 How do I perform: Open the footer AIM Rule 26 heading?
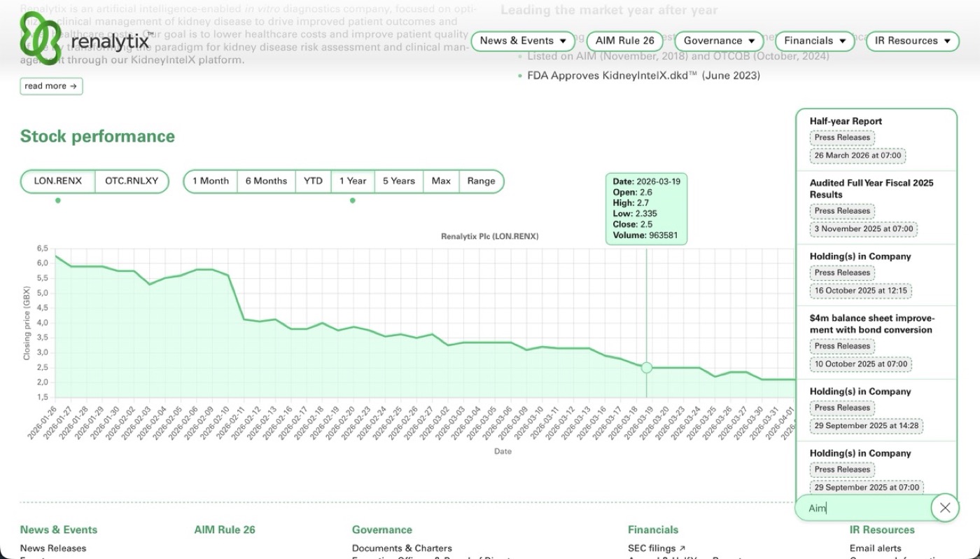click(x=225, y=530)
